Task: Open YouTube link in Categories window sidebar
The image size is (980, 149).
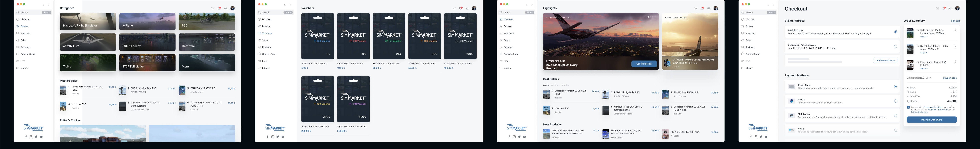Action: click(41, 137)
